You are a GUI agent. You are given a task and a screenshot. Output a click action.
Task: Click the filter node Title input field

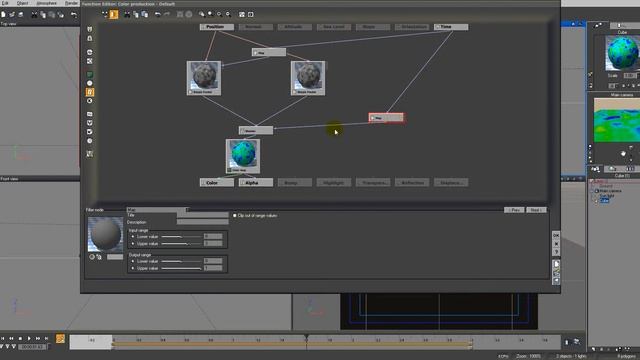pos(202,215)
